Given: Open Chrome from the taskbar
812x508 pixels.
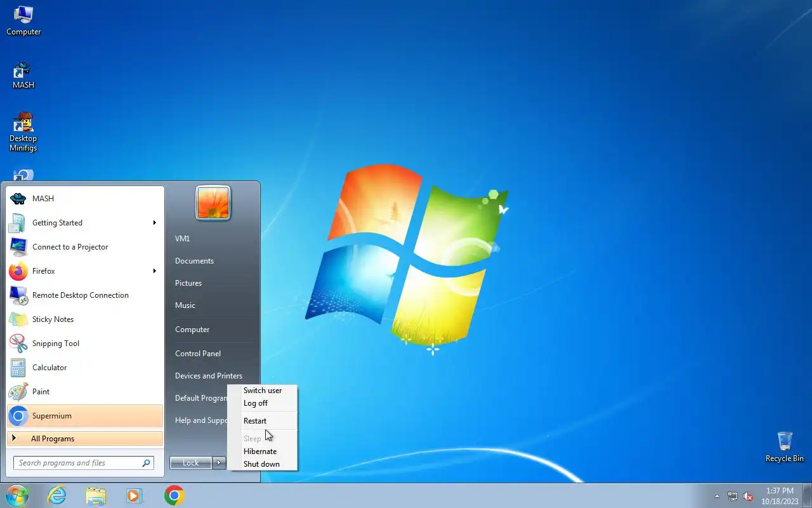Looking at the screenshot, I should click(x=174, y=495).
